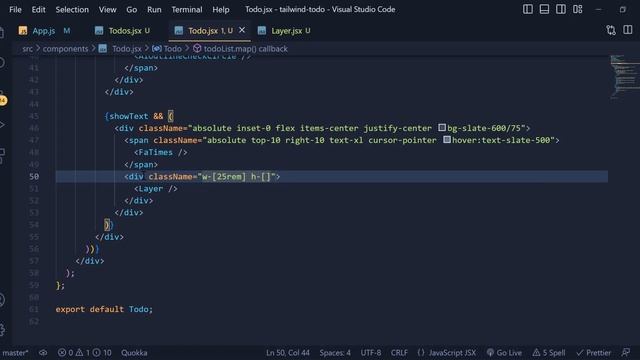Split the editor to the right
Viewport: 640px width, 360px height.
point(628,30)
